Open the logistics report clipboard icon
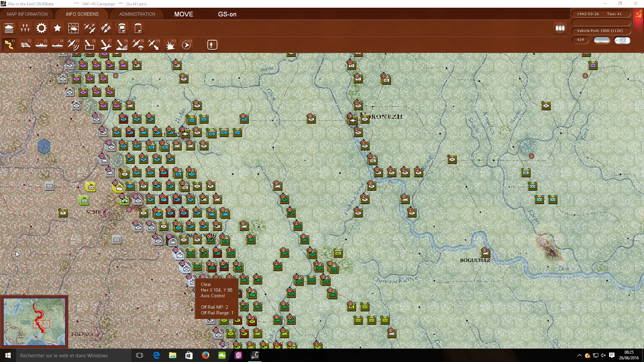This screenshot has height=362, width=644. click(x=122, y=28)
